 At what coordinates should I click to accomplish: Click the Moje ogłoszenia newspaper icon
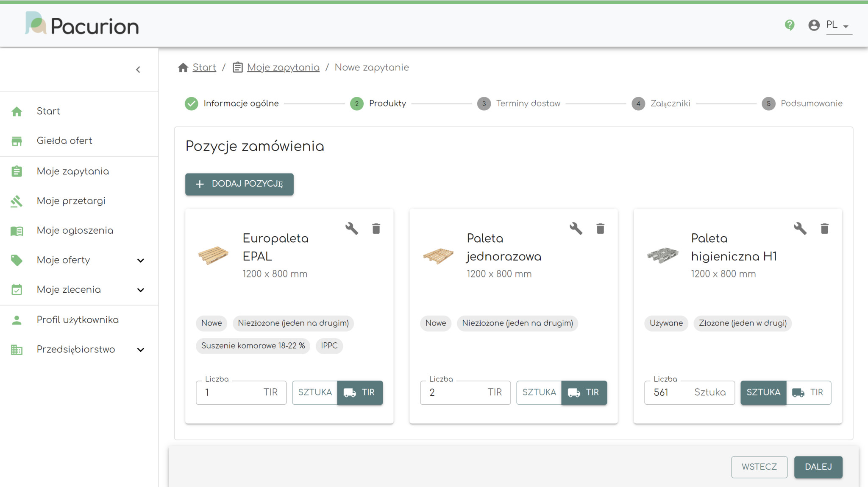coord(17,231)
